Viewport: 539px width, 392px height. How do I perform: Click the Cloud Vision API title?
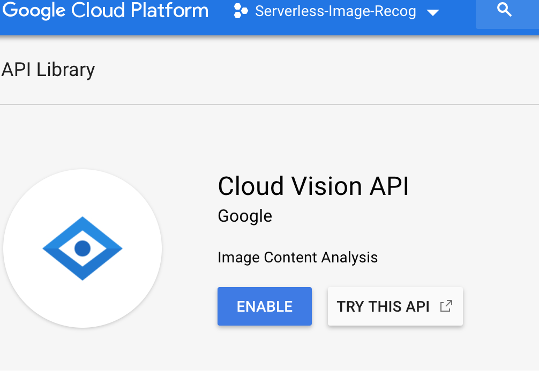point(313,186)
